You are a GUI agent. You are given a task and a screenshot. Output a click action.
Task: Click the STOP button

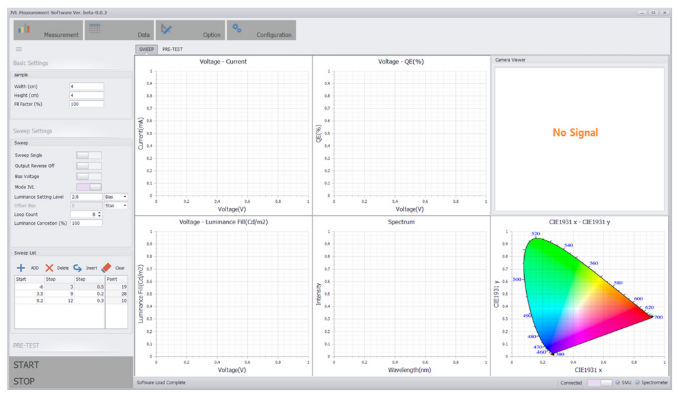24,381
